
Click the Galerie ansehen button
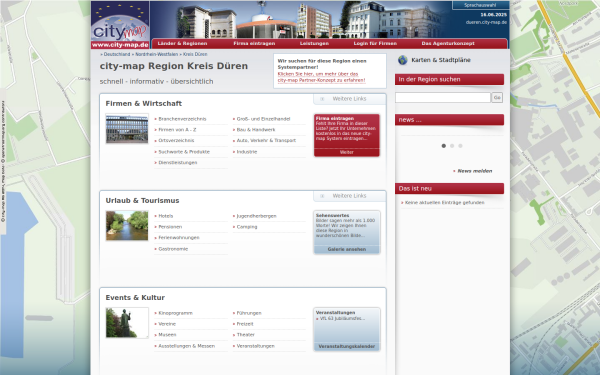tap(347, 249)
